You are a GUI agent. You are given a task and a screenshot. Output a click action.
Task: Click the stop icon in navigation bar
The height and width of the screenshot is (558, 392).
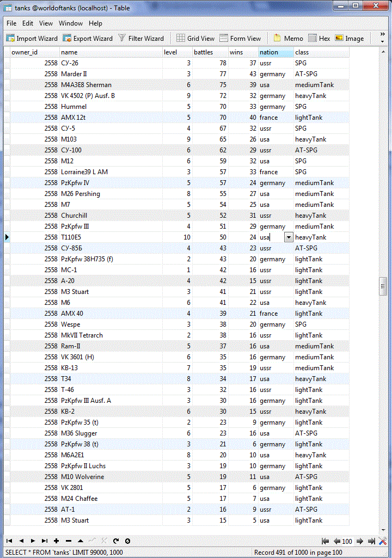(x=127, y=541)
